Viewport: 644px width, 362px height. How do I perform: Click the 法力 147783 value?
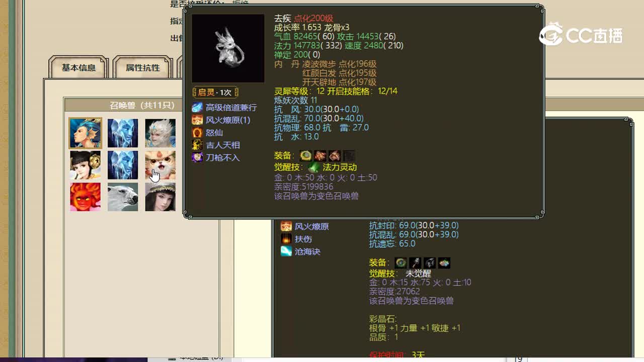pos(308,46)
